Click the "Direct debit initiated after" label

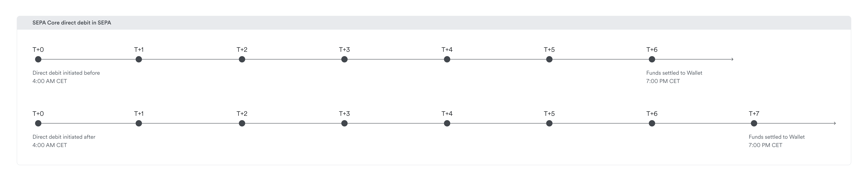click(64, 137)
